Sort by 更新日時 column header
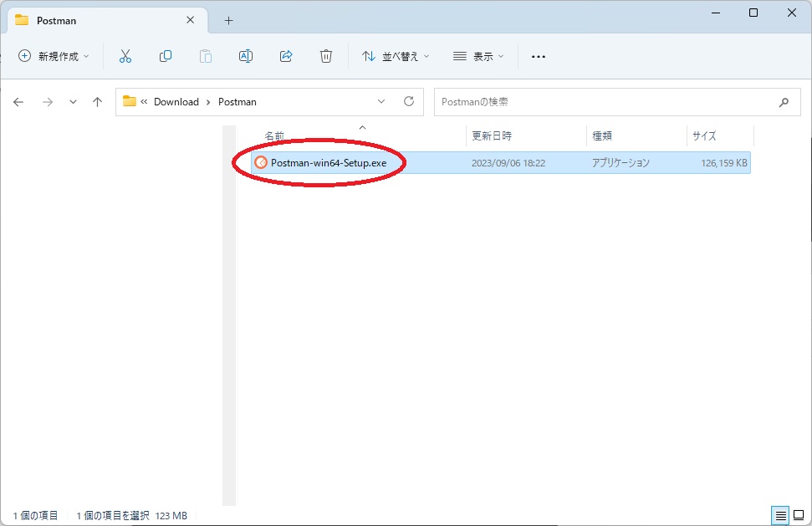The height and width of the screenshot is (526, 812). pyautogui.click(x=492, y=136)
